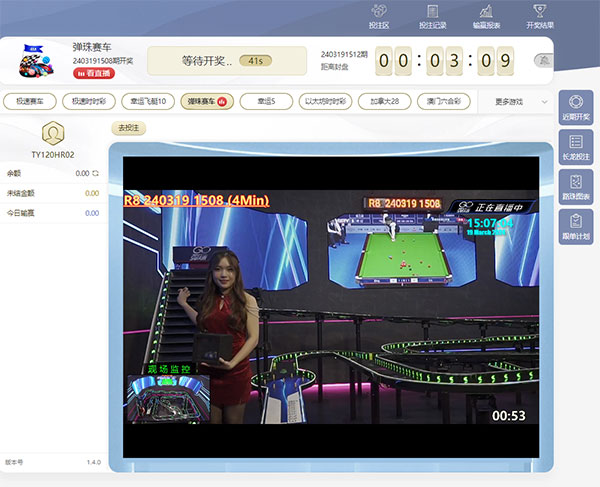
Task: Open the 长龙投注 side panel button
Action: coord(575,146)
